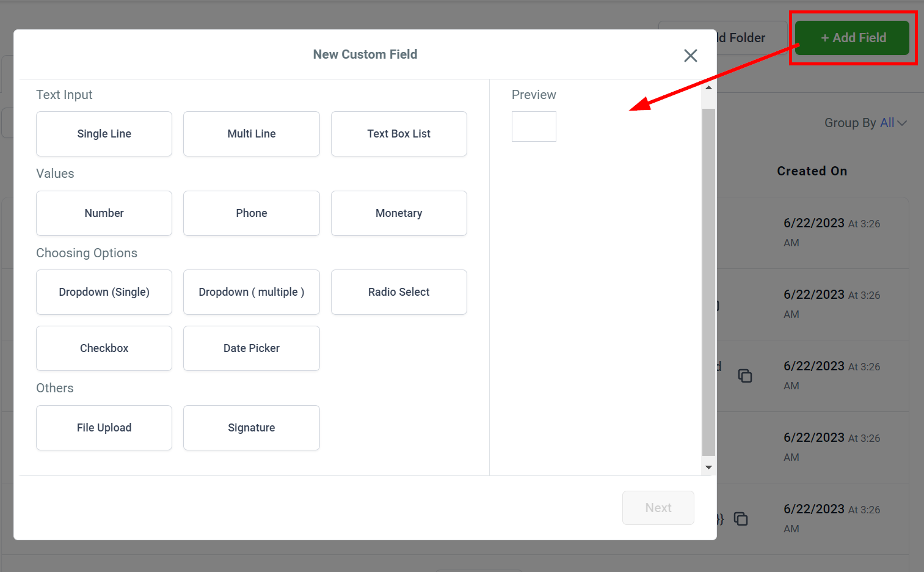Select the Checkbox field type
Viewport: 924px width, 572px height.
click(x=104, y=348)
